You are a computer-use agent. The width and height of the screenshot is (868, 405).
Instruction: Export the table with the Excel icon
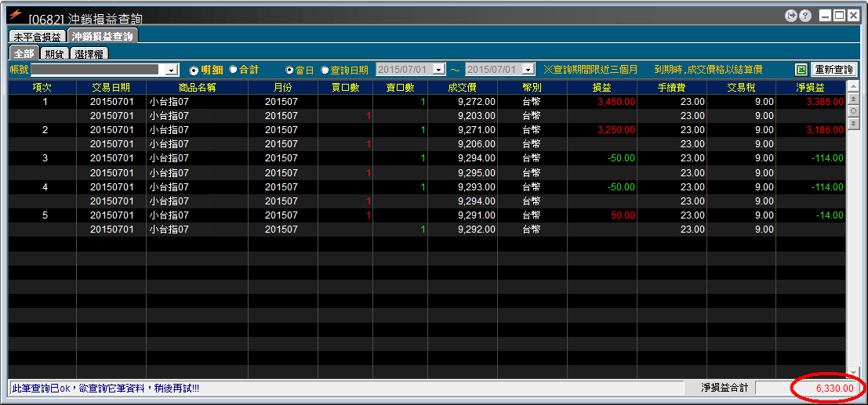(801, 70)
